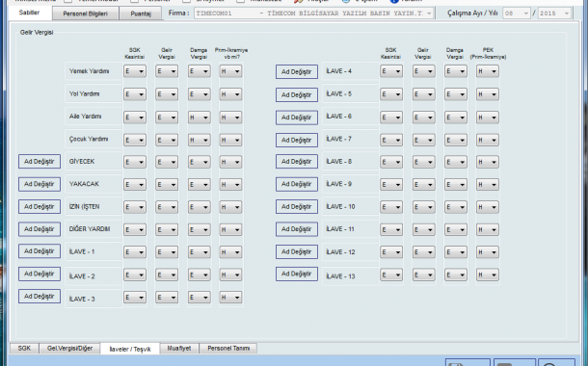588x366 pixels.
Task: Click Ad Değiştir for İLAVE - 13
Action: [297, 274]
